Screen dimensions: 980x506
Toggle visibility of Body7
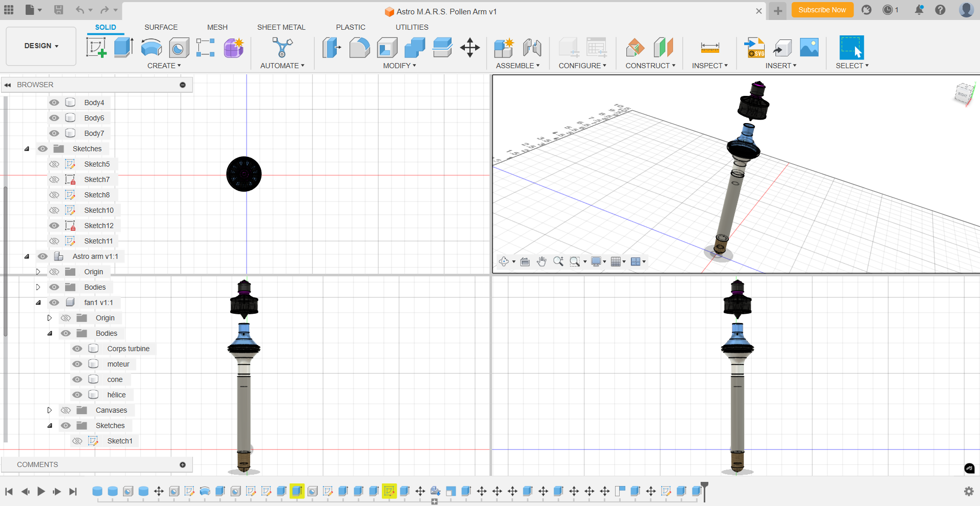(x=54, y=133)
